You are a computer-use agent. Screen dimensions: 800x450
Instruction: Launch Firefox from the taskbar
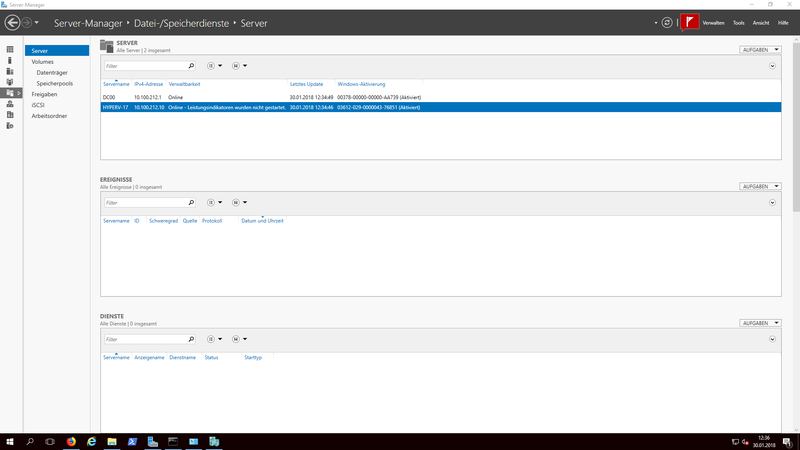click(71, 442)
